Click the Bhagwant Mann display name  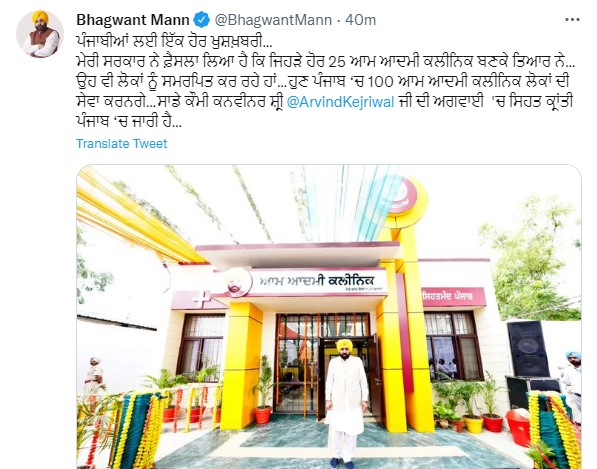click(133, 20)
